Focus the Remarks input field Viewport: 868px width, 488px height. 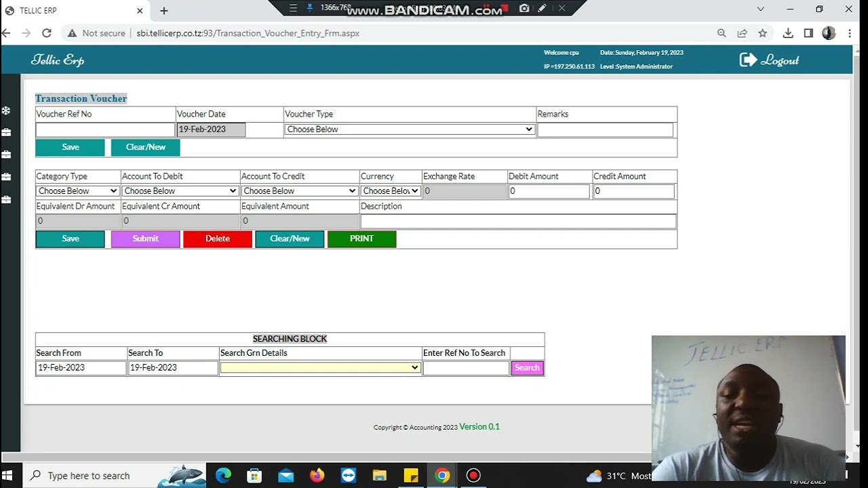pyautogui.click(x=605, y=129)
